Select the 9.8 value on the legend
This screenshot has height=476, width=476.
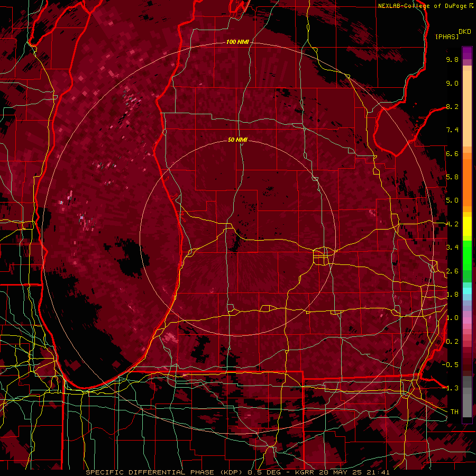pos(452,59)
